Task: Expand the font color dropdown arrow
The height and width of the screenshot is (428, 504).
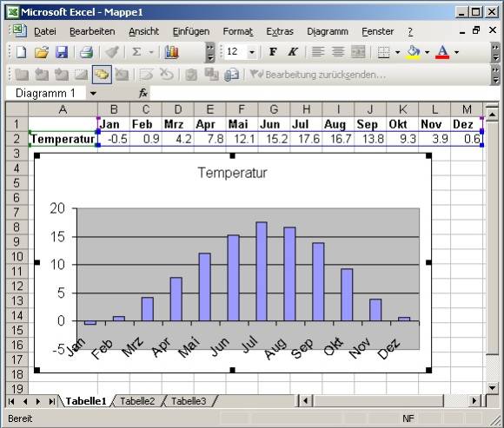Action: pos(456,52)
